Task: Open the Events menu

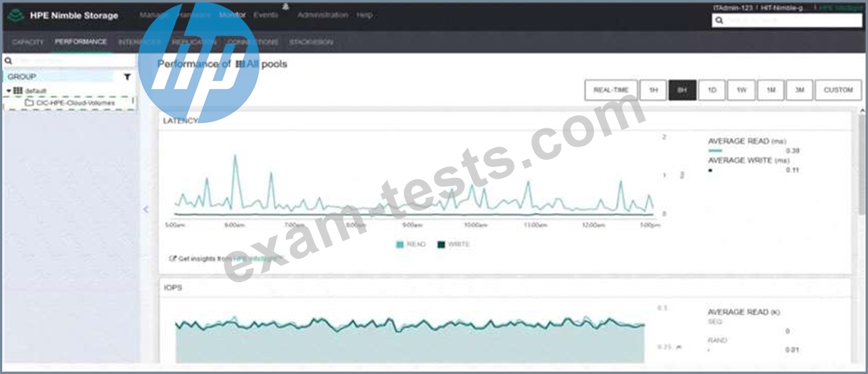Action: click(x=266, y=15)
